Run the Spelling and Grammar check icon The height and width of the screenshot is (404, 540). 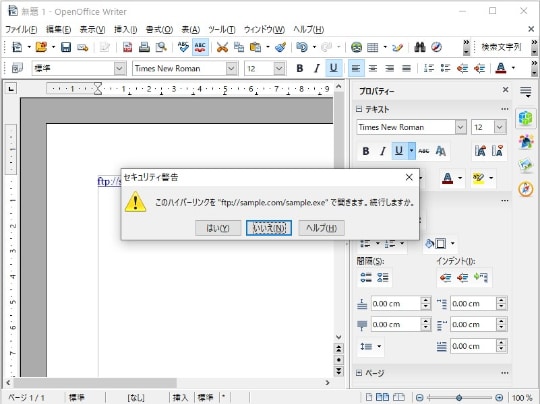[x=183, y=47]
